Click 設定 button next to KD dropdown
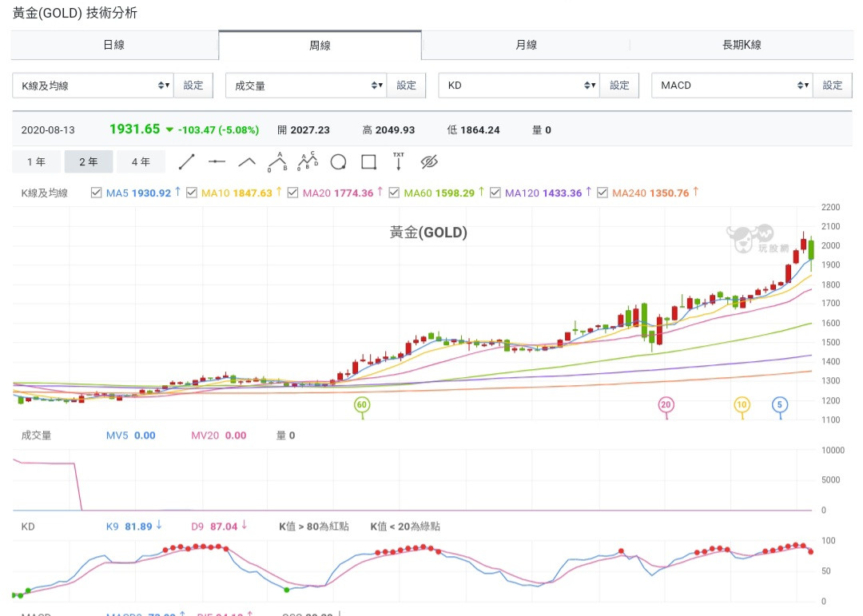Screen dimensions: 863x616 coord(619,85)
